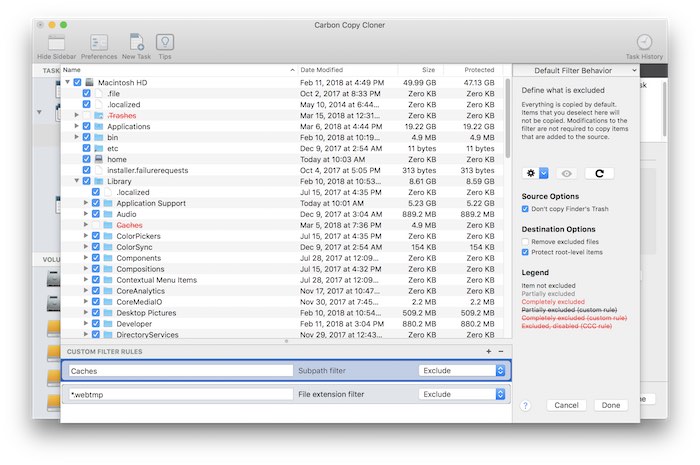Image resolution: width=700 pixels, height=465 pixels.
Task: Click the .file document icon
Action: point(99,93)
